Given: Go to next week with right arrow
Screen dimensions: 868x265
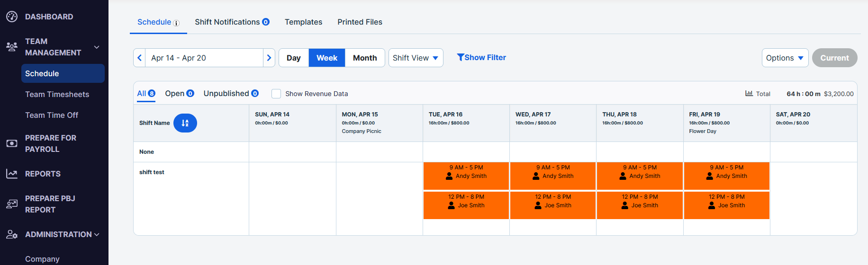Looking at the screenshot, I should click(269, 58).
